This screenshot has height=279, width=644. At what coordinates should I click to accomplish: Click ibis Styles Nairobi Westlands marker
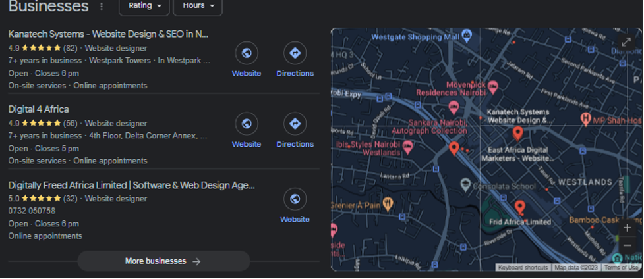pyautogui.click(x=408, y=147)
